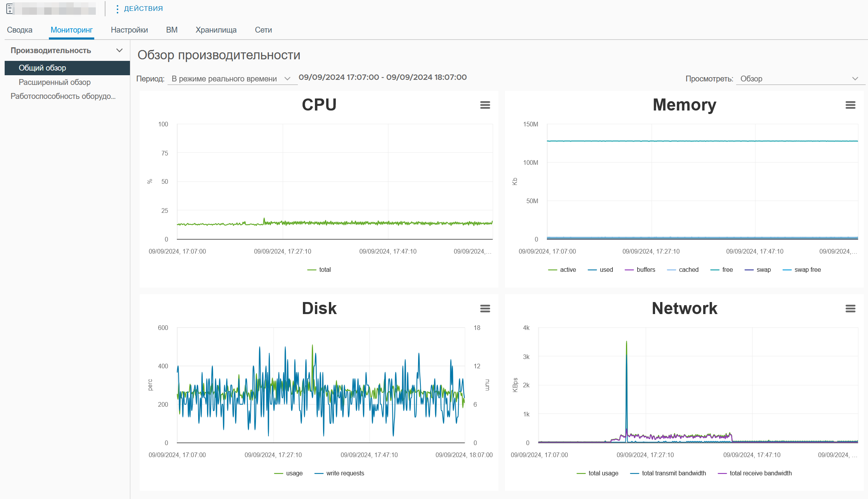868x499 pixels.
Task: Toggle Memory active series in legend
Action: point(562,269)
